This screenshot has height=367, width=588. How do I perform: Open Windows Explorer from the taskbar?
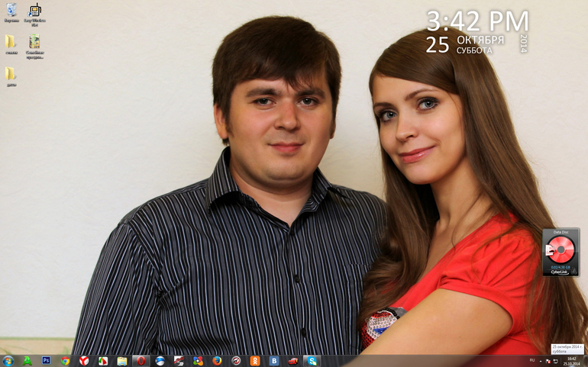click(122, 361)
